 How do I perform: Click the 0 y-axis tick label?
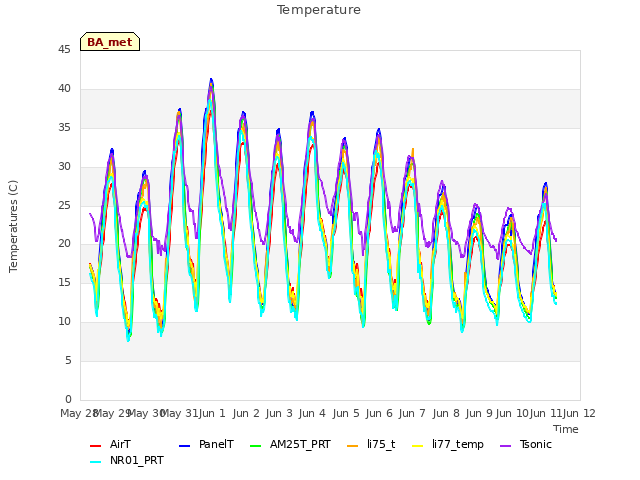click(x=68, y=399)
